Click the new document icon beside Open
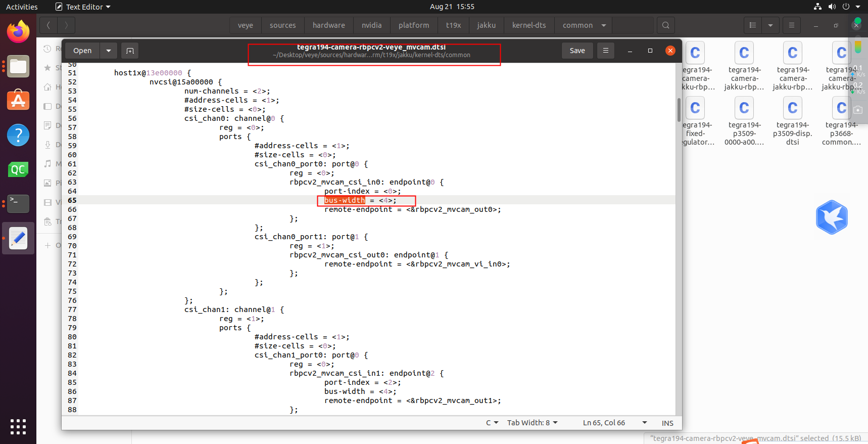 [130, 51]
